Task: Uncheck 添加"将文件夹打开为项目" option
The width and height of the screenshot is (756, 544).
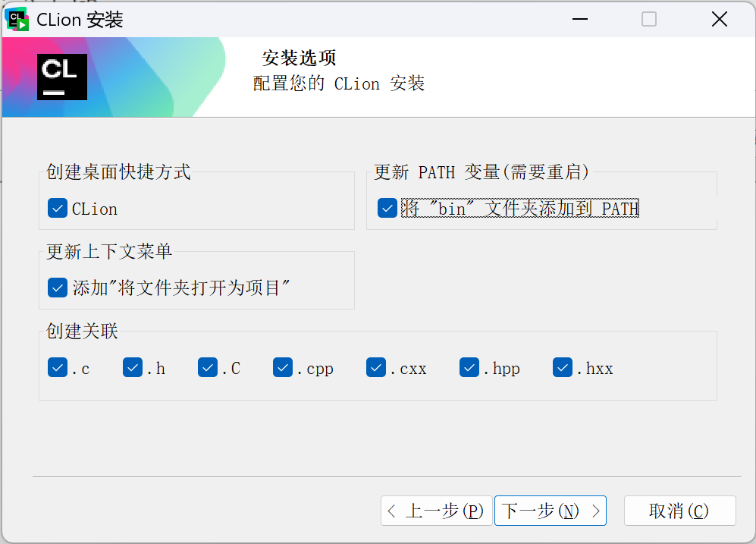Action: click(57, 287)
